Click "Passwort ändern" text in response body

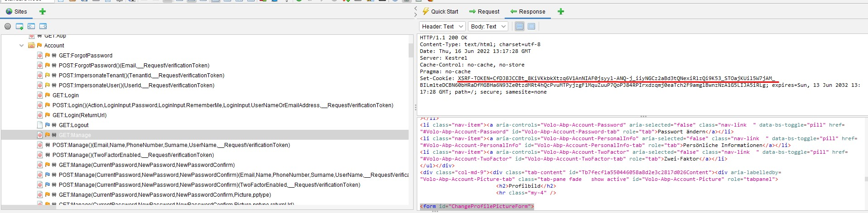click(x=682, y=132)
